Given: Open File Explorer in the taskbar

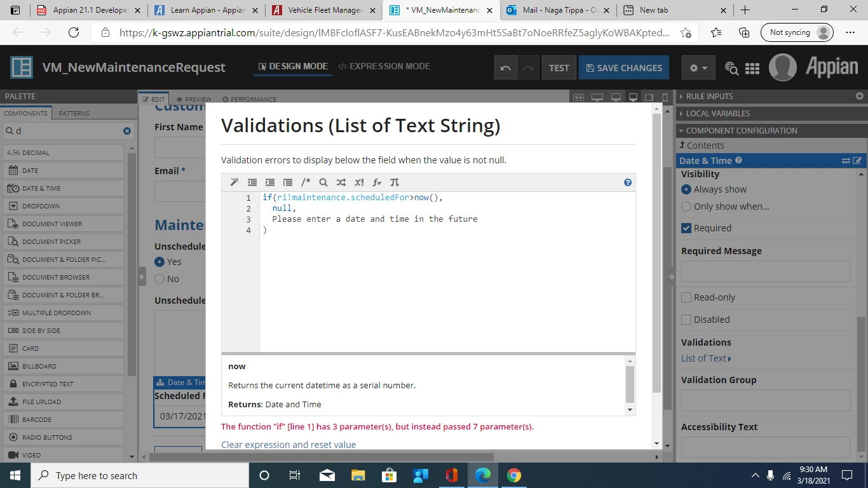Looking at the screenshot, I should tap(358, 475).
